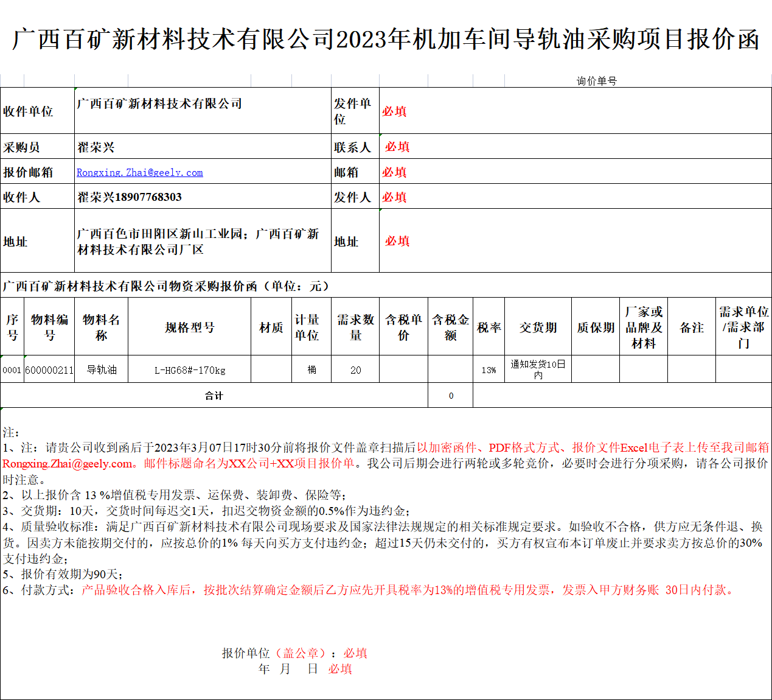Click the 翟荣兴18907768303 recipient cell

pyautogui.click(x=203, y=197)
